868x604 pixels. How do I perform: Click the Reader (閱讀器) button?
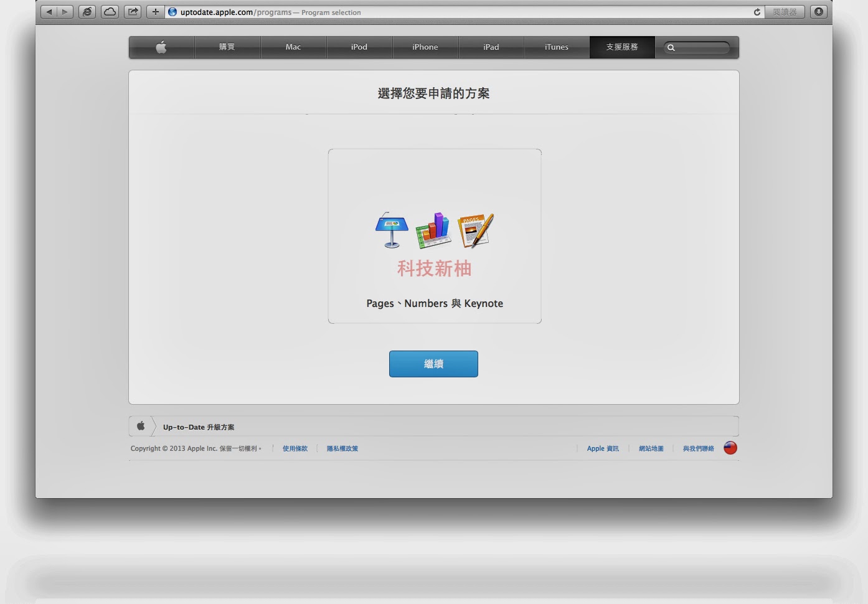785,12
